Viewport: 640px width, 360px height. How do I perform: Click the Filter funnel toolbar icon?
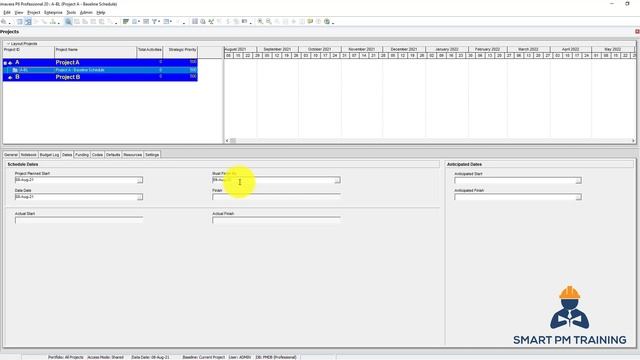(155, 21)
